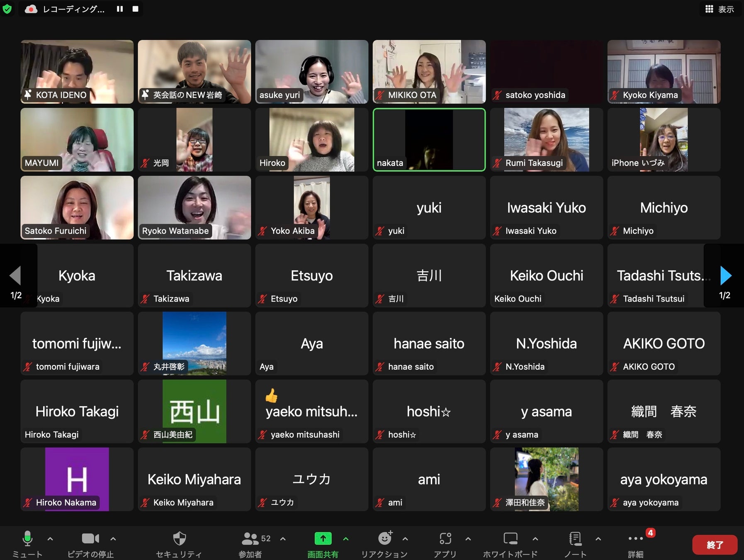
Task: Click the Keiko Ouchi name label
Action: coord(518,299)
